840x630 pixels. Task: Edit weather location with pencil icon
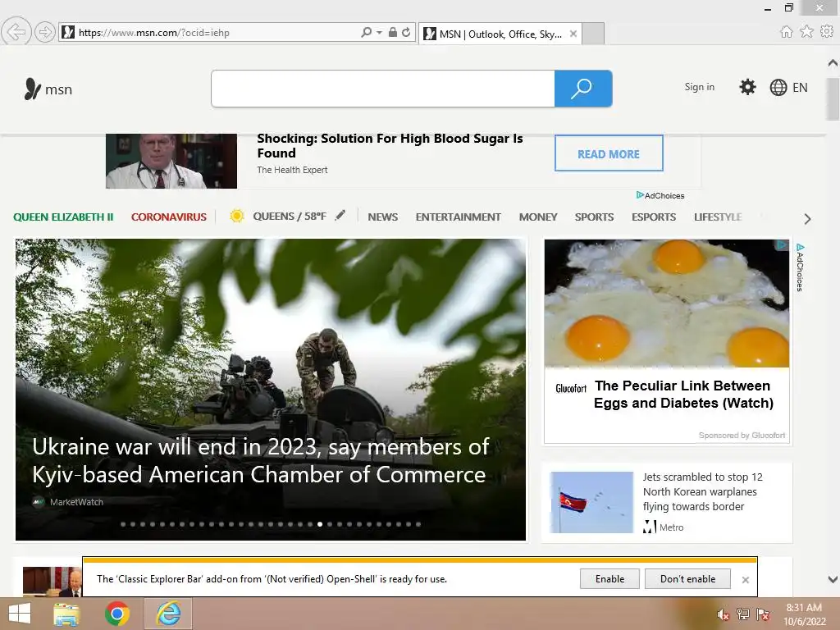point(340,216)
